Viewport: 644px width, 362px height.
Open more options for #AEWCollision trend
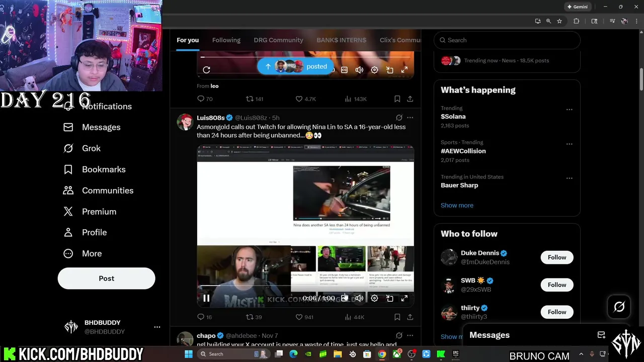click(x=569, y=144)
